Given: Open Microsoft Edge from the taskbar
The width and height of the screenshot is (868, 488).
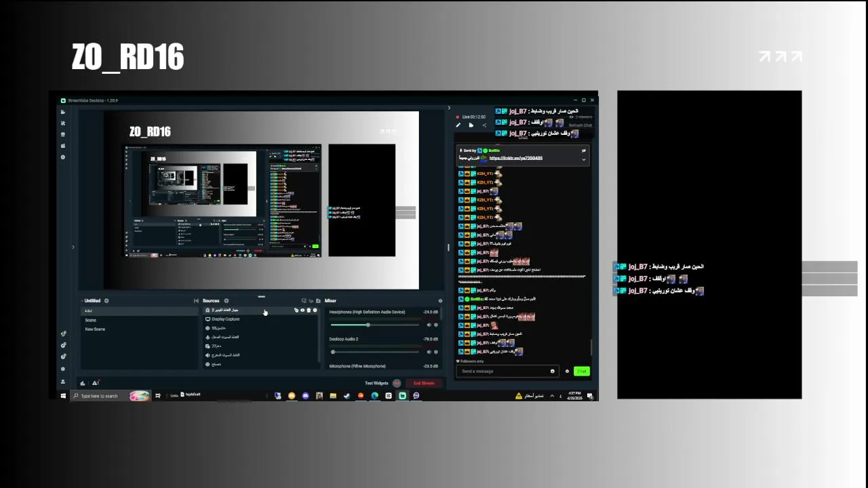Looking at the screenshot, I should 374,396.
